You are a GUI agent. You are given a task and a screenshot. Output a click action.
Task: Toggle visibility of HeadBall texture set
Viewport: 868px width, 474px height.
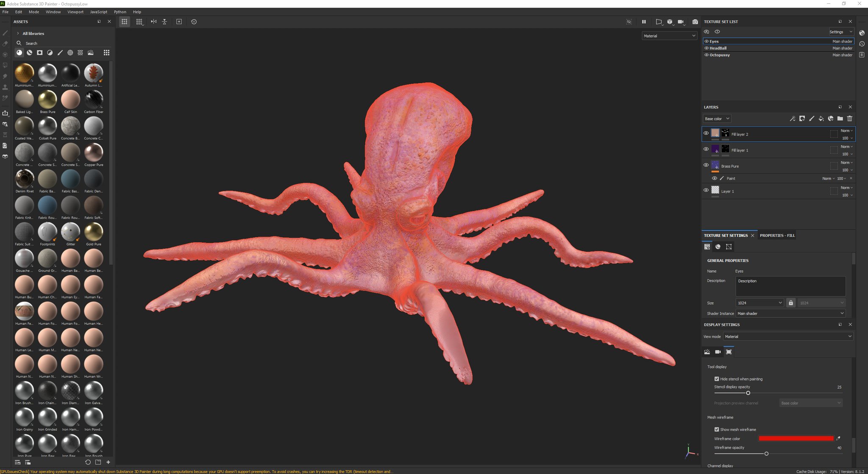point(707,48)
